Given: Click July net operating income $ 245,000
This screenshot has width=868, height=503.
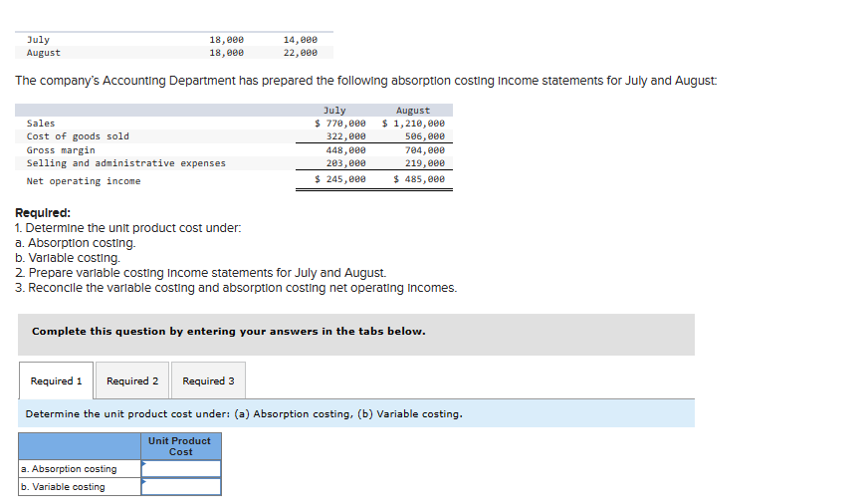Looking at the screenshot, I should (x=339, y=179).
